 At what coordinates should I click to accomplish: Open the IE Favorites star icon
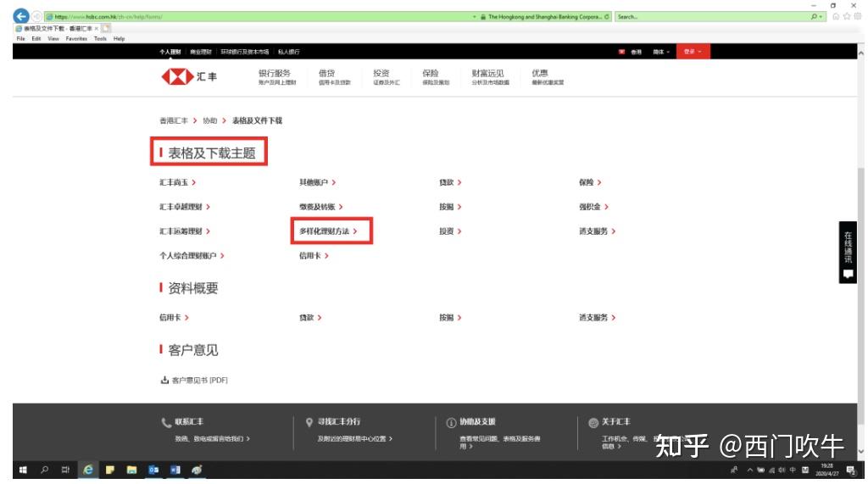pos(847,17)
